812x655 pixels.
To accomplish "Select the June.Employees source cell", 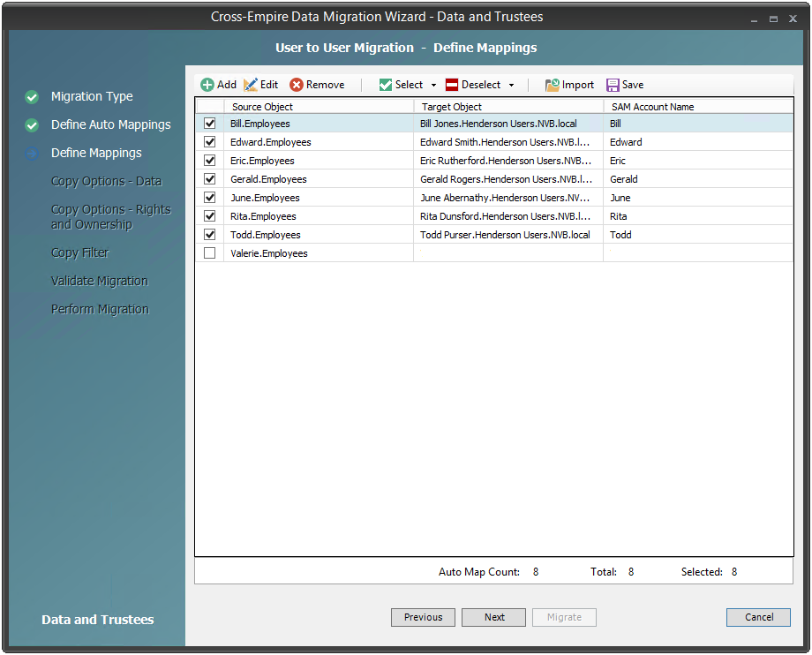I will (x=319, y=198).
